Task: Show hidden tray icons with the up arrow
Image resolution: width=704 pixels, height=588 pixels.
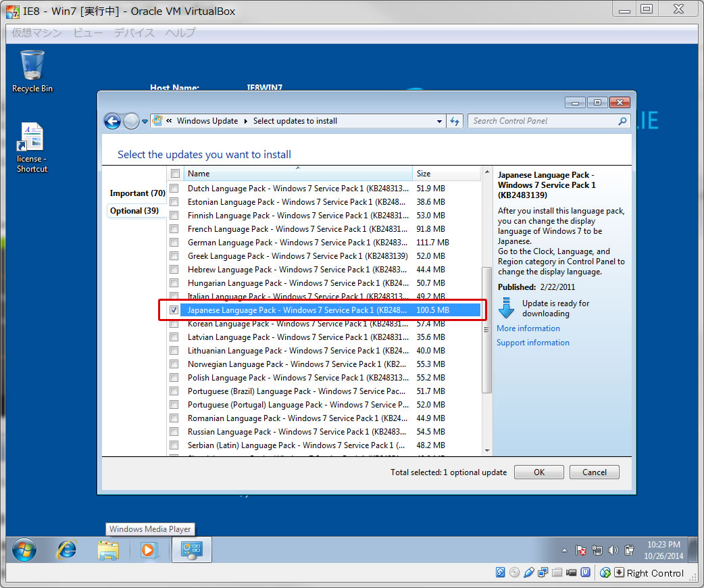Action: 564,550
